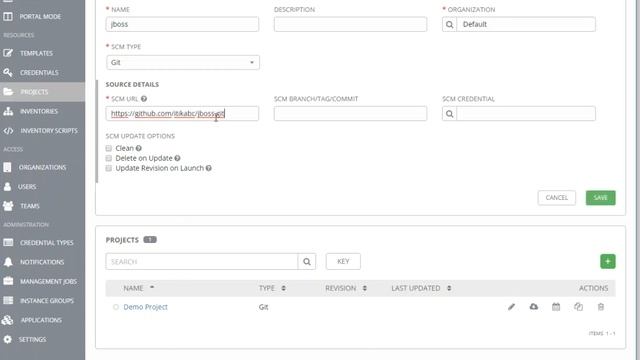Viewport: 640px width, 360px height.
Task: Click the Key button
Action: 343,262
